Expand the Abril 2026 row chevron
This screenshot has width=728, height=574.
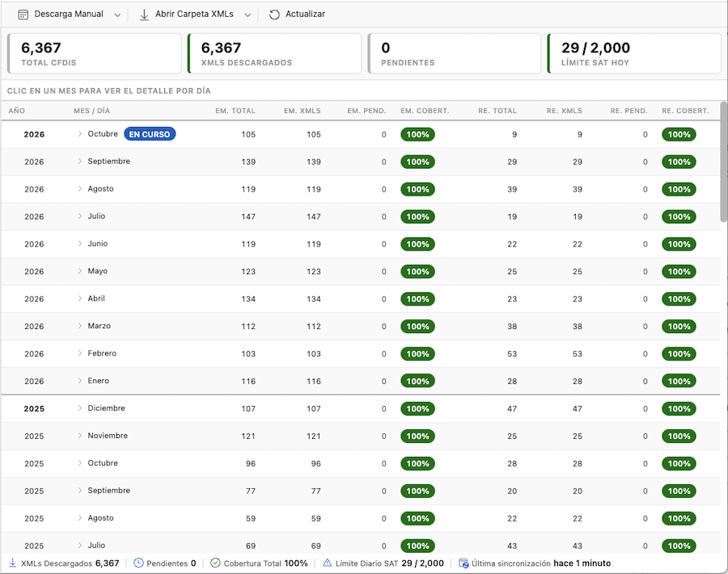pos(80,298)
